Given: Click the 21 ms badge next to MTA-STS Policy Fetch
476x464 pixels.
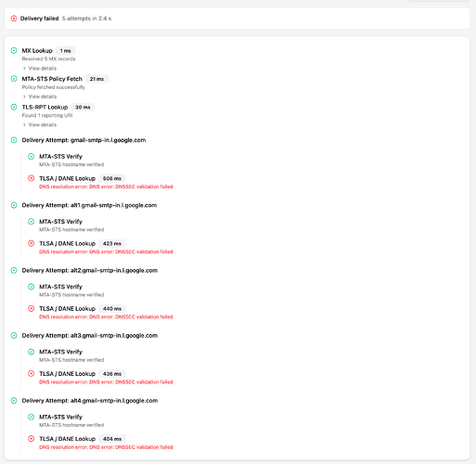Looking at the screenshot, I should [x=96, y=79].
